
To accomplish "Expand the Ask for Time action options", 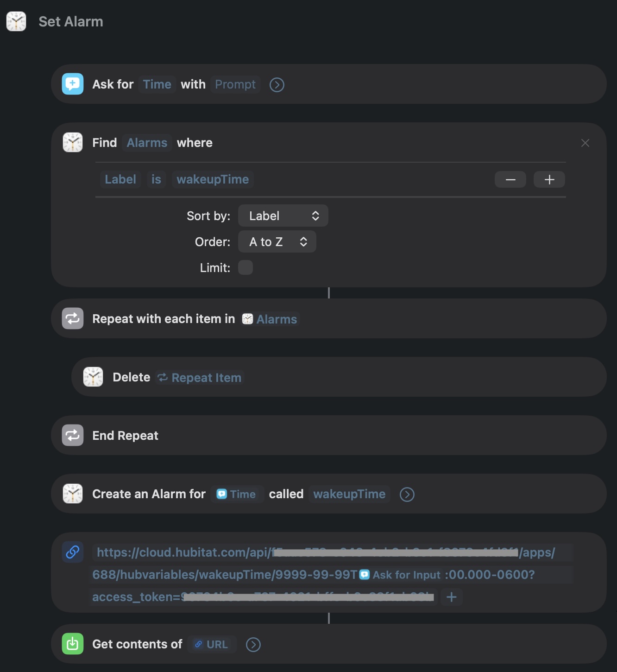I will click(x=277, y=85).
